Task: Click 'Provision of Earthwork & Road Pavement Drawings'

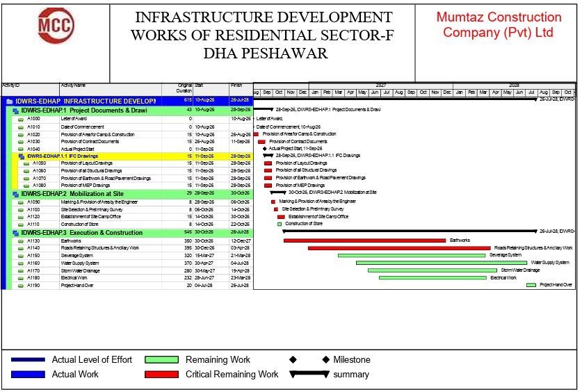Action: click(106, 179)
